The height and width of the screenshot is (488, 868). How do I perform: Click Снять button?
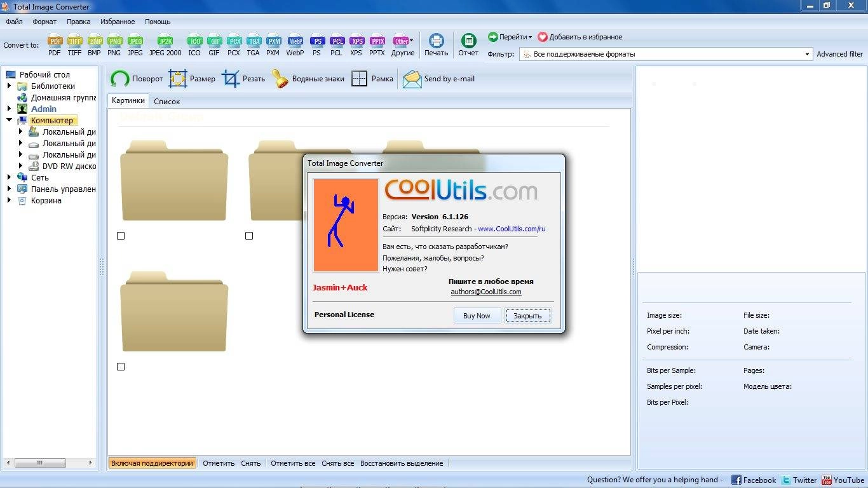click(251, 463)
